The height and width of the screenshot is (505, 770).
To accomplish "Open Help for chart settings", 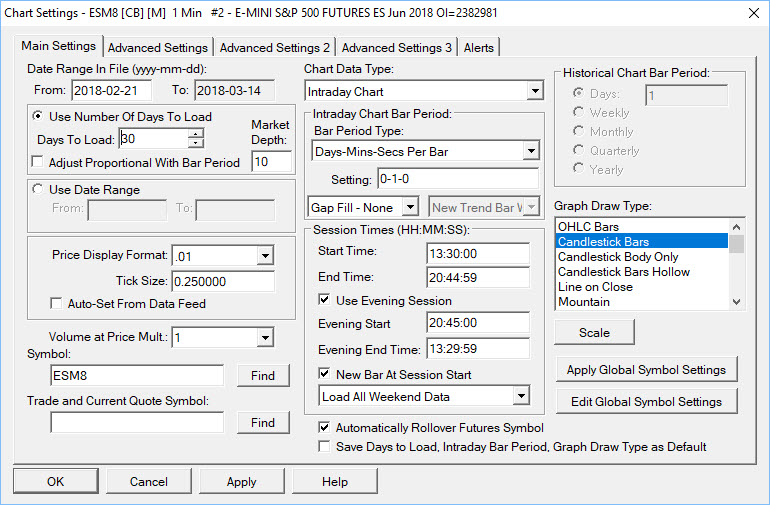I will pos(335,481).
